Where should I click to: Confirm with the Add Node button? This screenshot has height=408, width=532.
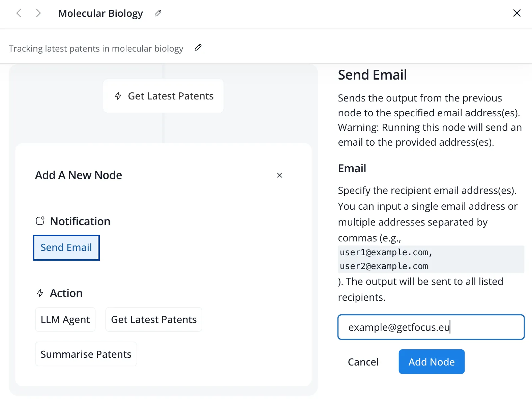point(432,362)
